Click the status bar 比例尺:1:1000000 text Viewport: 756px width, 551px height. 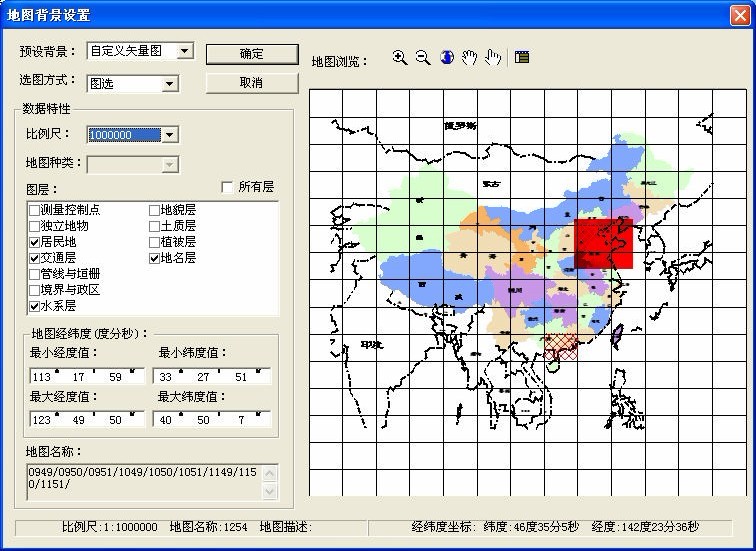[x=110, y=527]
